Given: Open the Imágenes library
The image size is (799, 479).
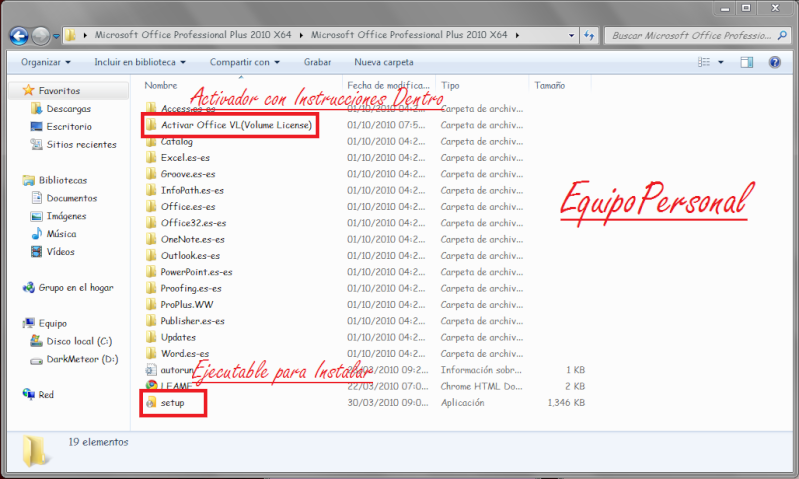Looking at the screenshot, I should tap(66, 216).
